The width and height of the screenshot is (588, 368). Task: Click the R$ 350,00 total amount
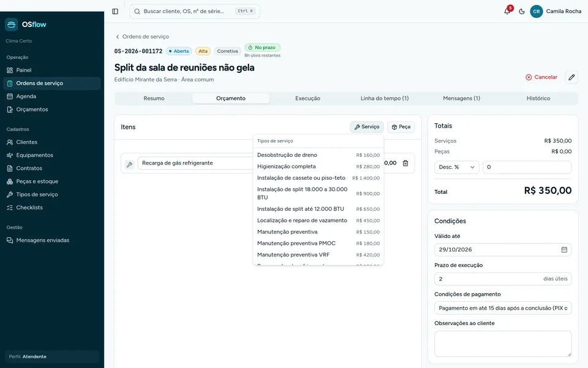pos(548,190)
